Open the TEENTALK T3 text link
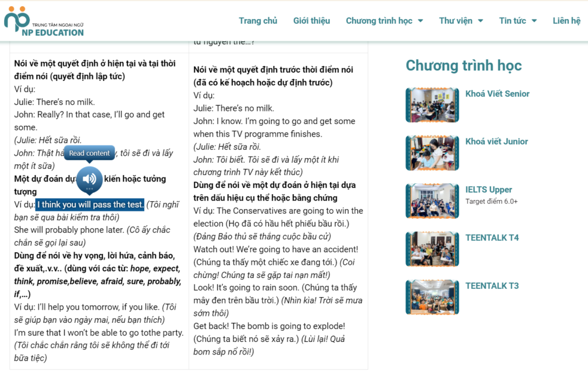The image size is (588, 378). tap(492, 286)
